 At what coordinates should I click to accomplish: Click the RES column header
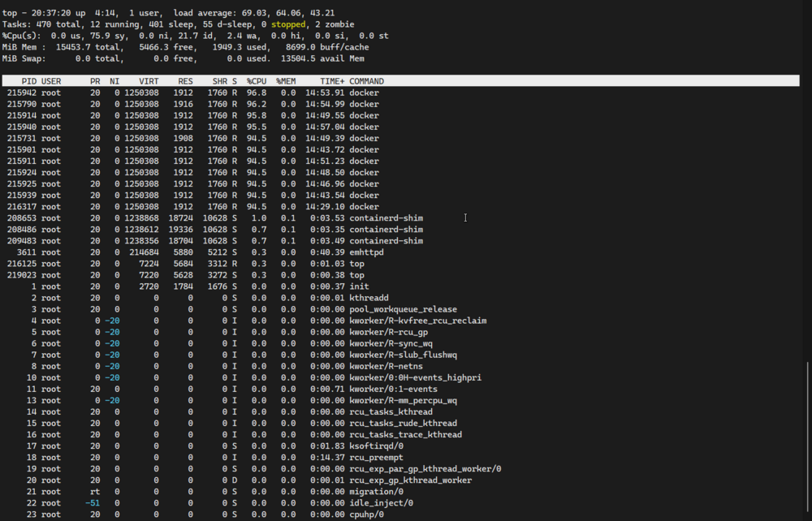pyautogui.click(x=185, y=81)
